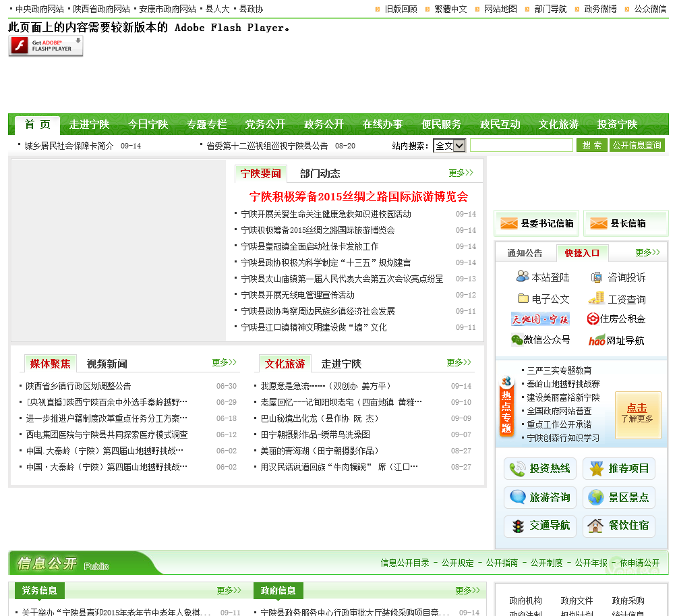Open 政务微博 top link
The width and height of the screenshot is (677, 616).
pyautogui.click(x=600, y=9)
